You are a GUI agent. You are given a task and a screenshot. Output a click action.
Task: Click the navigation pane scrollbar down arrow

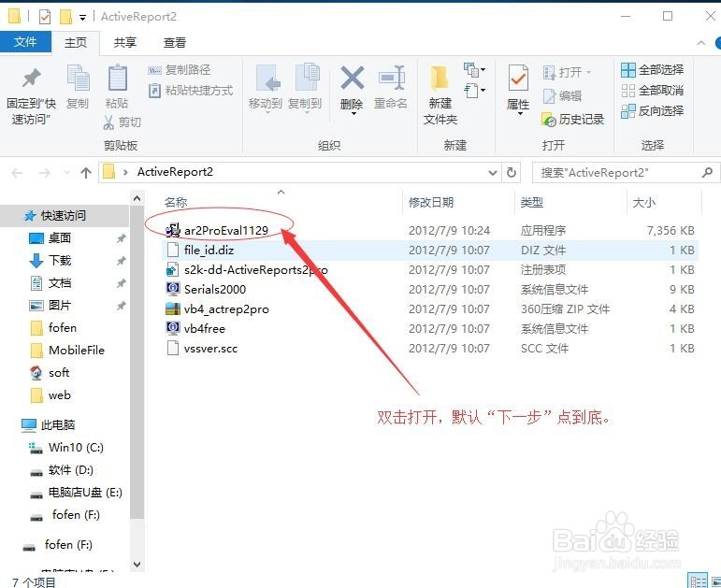click(x=137, y=564)
